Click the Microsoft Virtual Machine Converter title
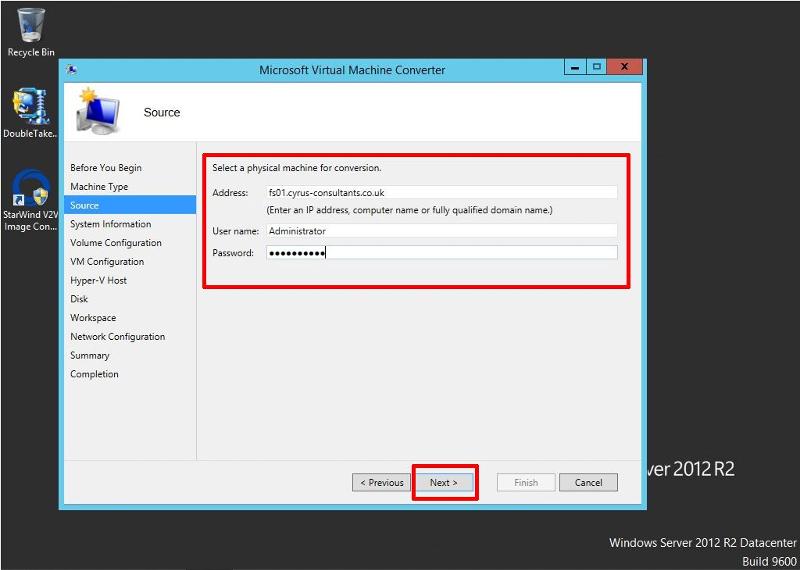The width and height of the screenshot is (800, 570). 352,70
